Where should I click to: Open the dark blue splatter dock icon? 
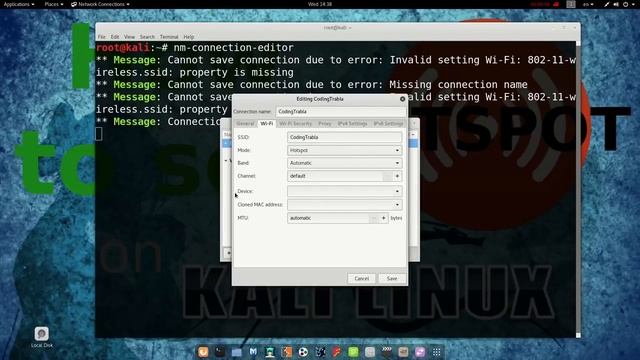[x=320, y=351]
